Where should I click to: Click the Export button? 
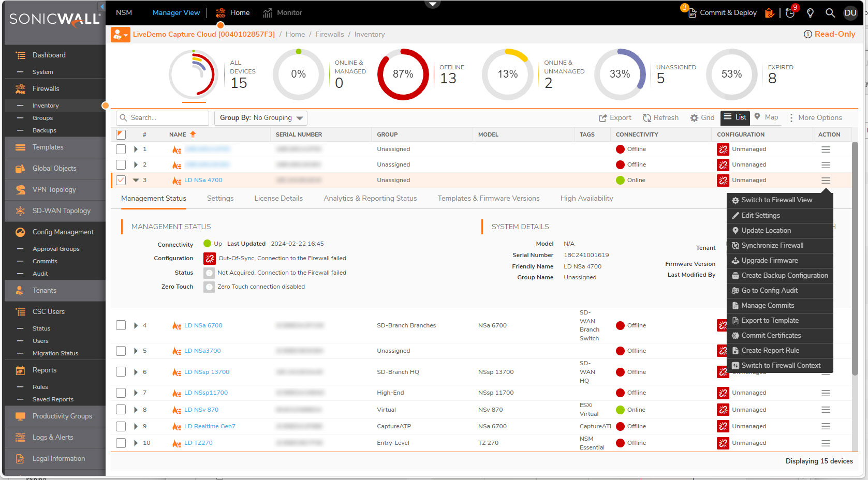tap(615, 118)
